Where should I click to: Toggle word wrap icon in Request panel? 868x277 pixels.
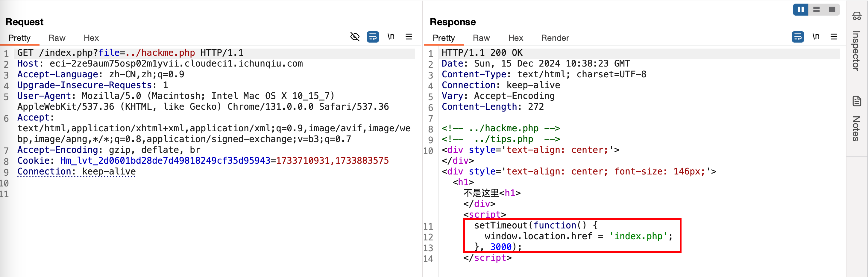373,37
